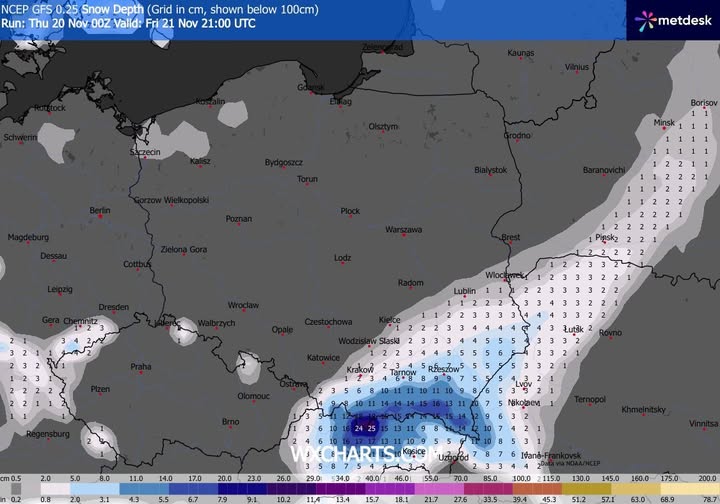Select the Krakow city marker
The width and height of the screenshot is (720, 504).
[x=361, y=376]
